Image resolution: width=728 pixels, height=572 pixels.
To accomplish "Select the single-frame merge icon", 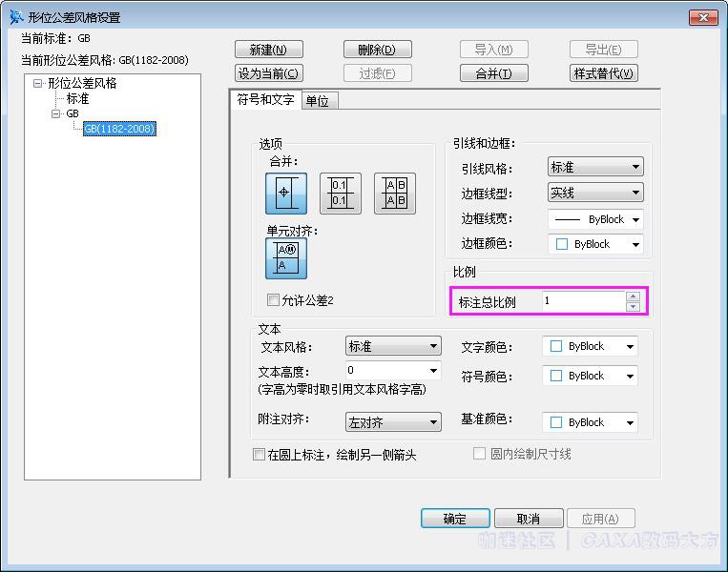I will 285,194.
